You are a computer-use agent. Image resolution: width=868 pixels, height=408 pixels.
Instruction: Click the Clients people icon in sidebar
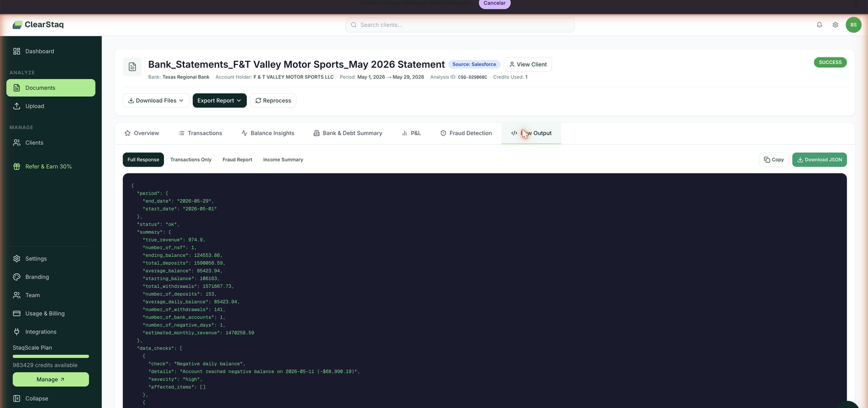(17, 143)
